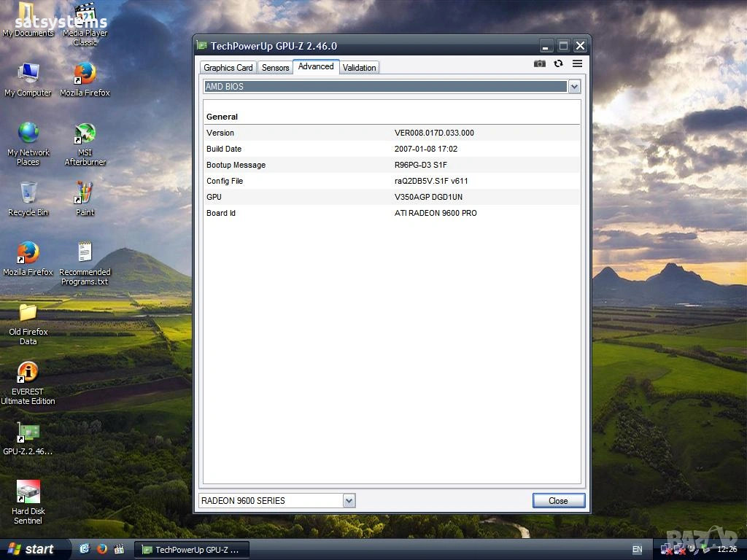Switch to the Sensors tab
The width and height of the screenshot is (747, 560).
coord(276,68)
